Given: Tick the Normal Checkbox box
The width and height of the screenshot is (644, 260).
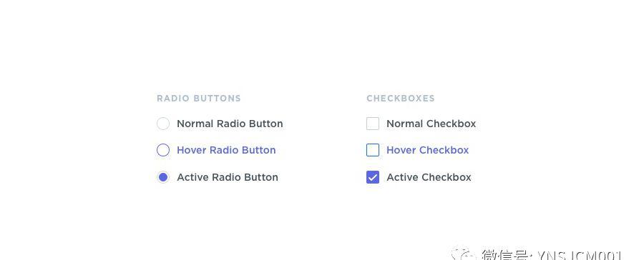Looking at the screenshot, I should point(373,124).
